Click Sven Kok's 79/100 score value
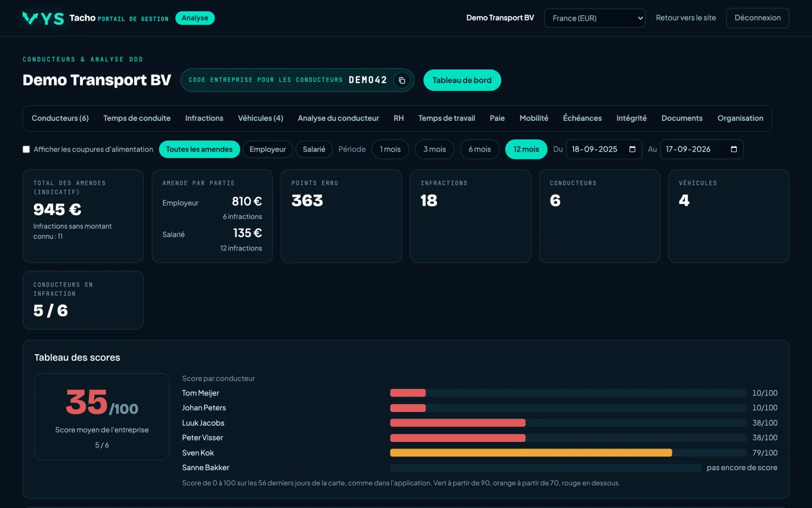812x508 pixels. [x=765, y=453]
